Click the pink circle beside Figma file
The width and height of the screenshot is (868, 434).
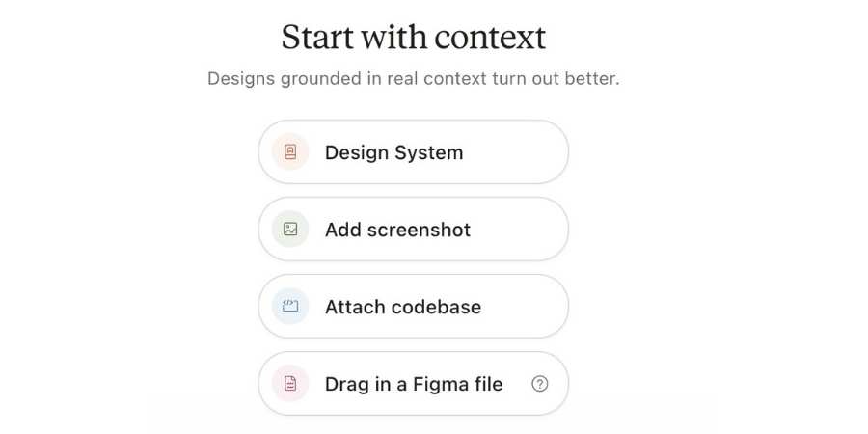(290, 384)
